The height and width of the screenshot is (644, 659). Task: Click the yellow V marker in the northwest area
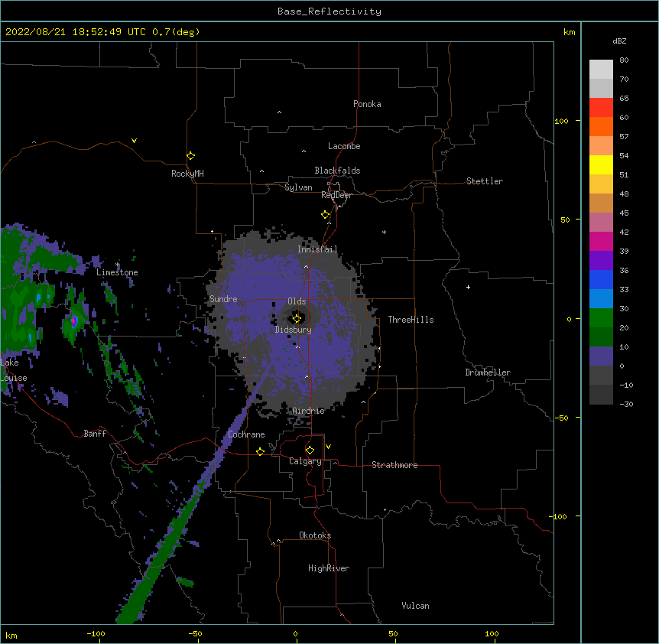pos(134,141)
